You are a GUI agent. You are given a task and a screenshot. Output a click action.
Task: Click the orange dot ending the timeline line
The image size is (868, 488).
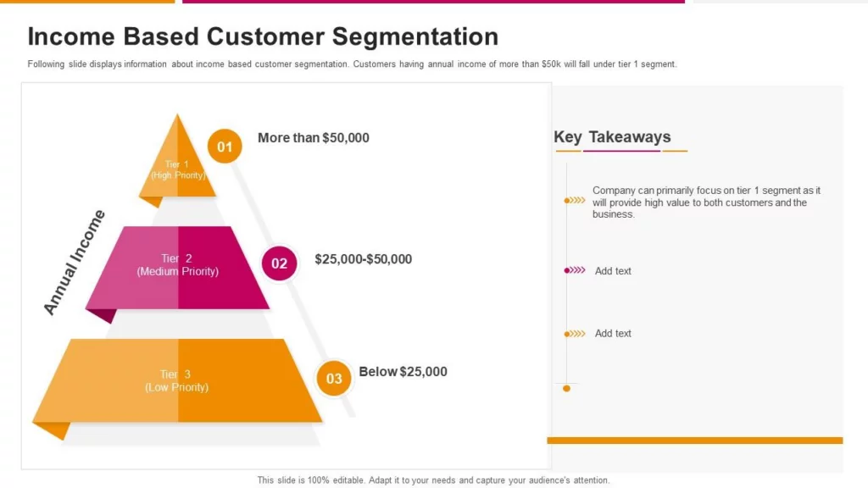[566, 388]
